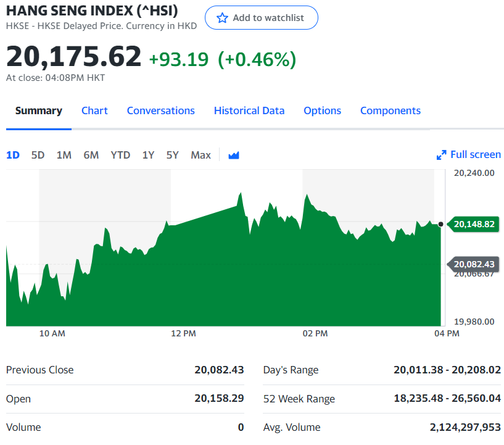Open the chart in Full screen
Viewport: 504px width, 445px height.
click(x=469, y=155)
